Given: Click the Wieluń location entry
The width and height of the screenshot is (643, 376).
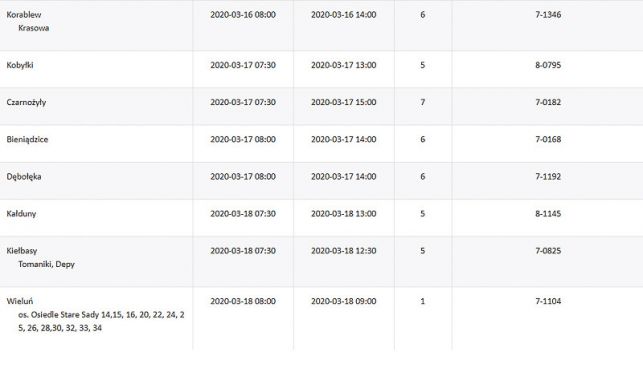Looking at the screenshot, I should tap(20, 301).
